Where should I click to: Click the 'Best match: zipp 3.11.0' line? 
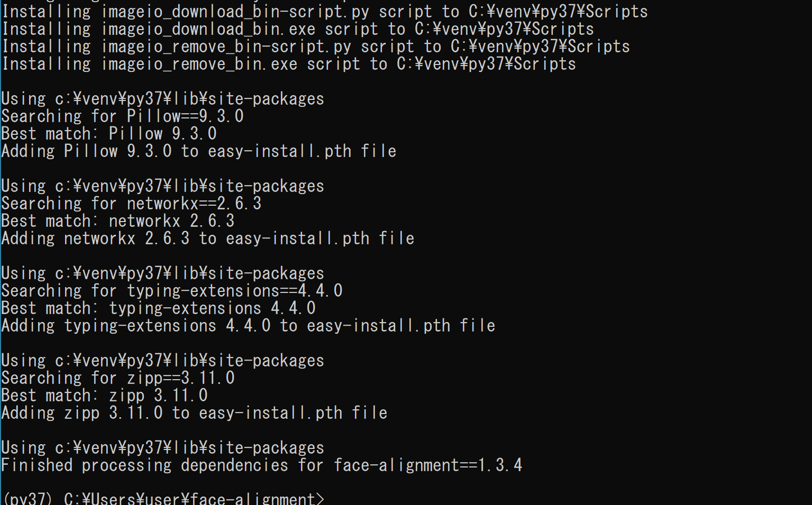(x=105, y=395)
